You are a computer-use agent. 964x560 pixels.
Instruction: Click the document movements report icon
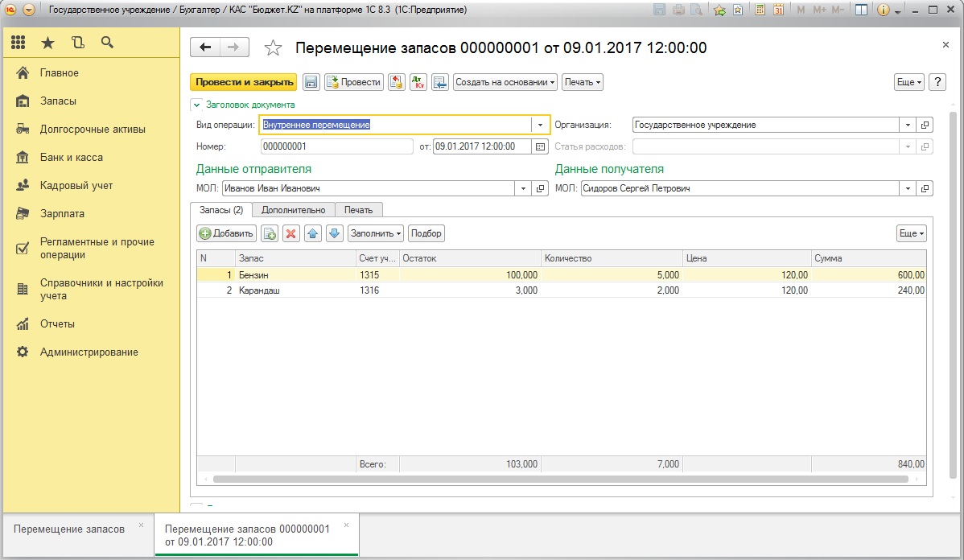[x=439, y=82]
